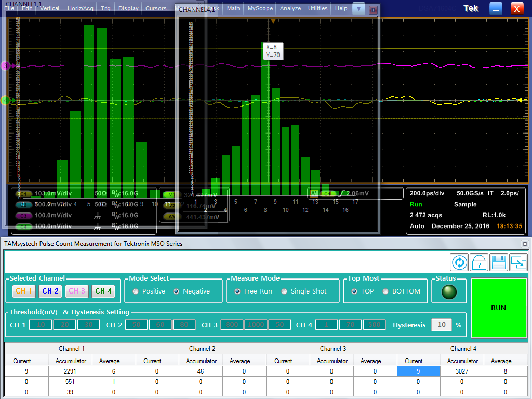This screenshot has height=399, width=532.
Task: Open the Display menu
Action: 128,8
